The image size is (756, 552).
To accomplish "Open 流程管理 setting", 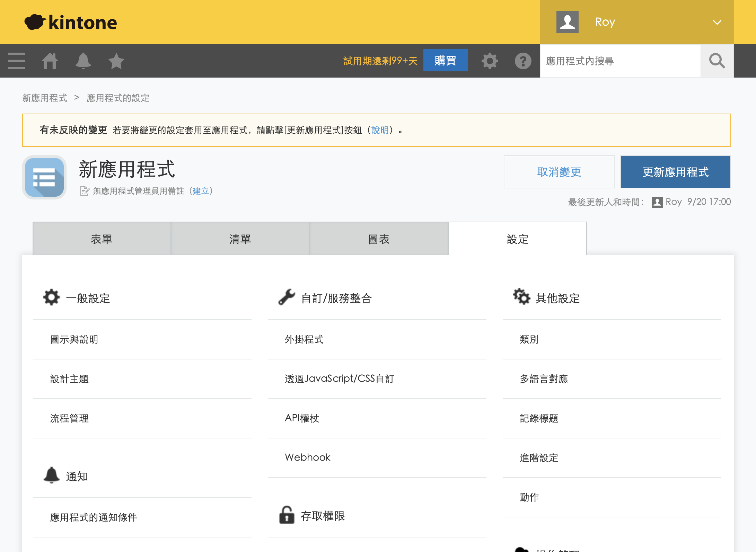I will tap(142, 418).
